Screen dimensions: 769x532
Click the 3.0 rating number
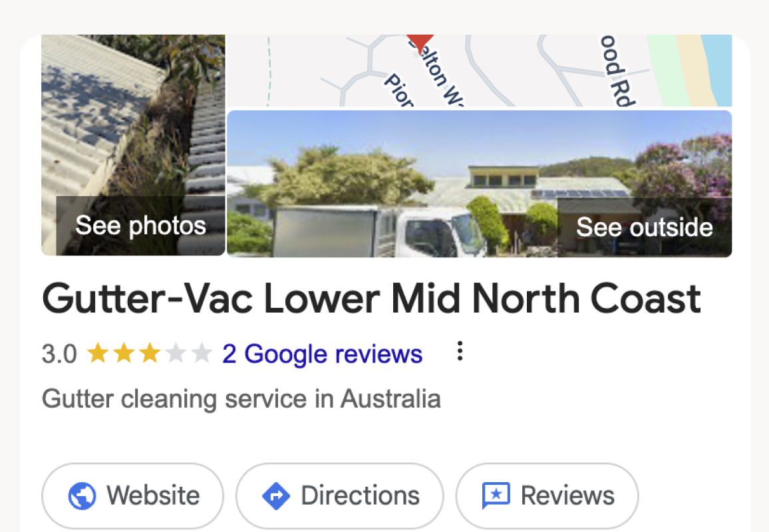coord(59,354)
